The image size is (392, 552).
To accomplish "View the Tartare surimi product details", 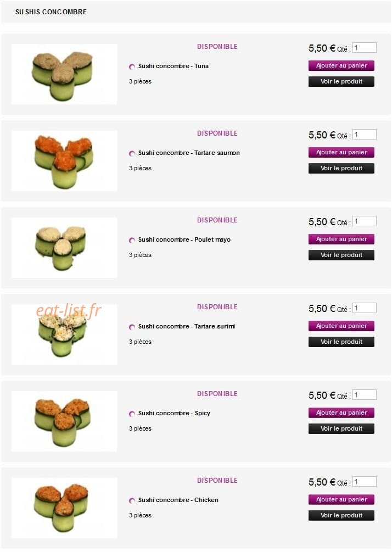I will 341,342.
